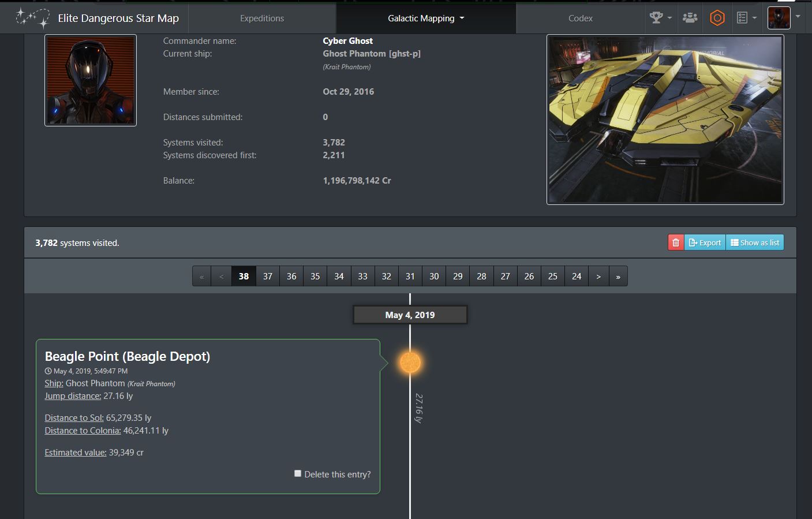Expand the caret beside the navbar avatar

pos(798,17)
